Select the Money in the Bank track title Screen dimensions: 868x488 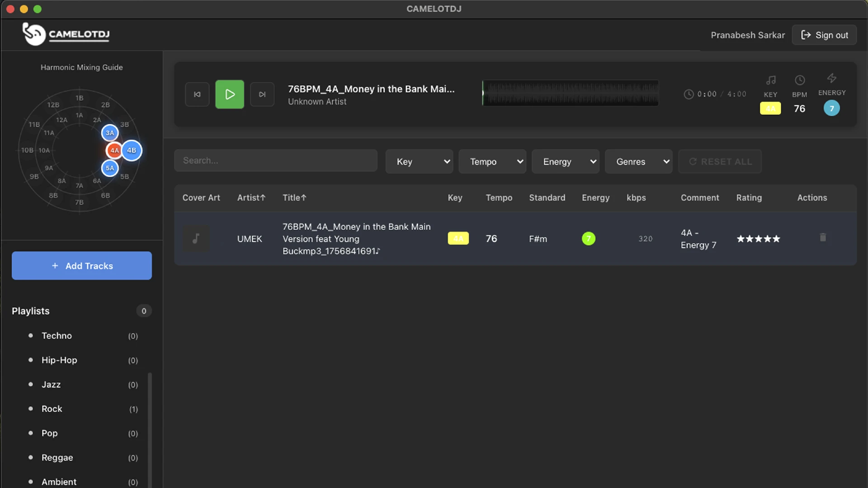pos(356,239)
